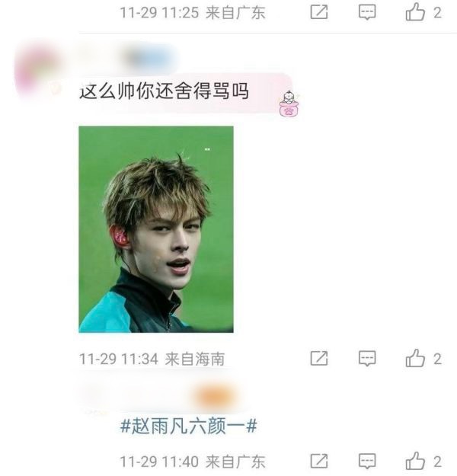457x476 pixels.
Task: Tap the repost icon on the 11:25 Guangdong comment
Action: (319, 12)
